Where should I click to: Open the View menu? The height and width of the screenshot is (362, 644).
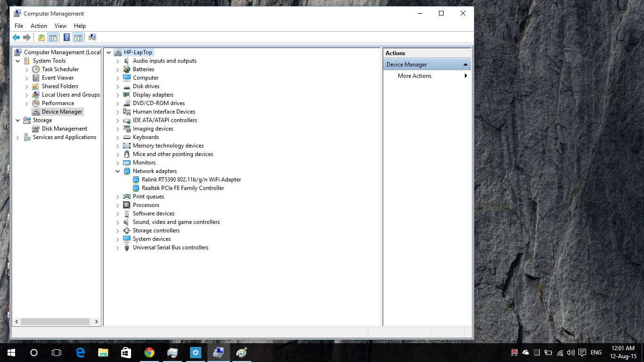tap(60, 26)
